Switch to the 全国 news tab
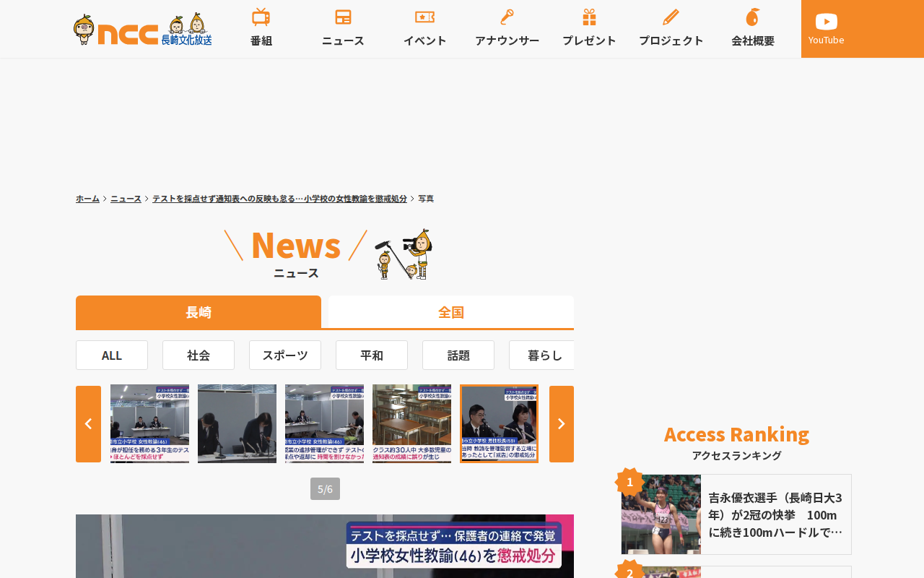The width and height of the screenshot is (924, 578). pyautogui.click(x=451, y=312)
